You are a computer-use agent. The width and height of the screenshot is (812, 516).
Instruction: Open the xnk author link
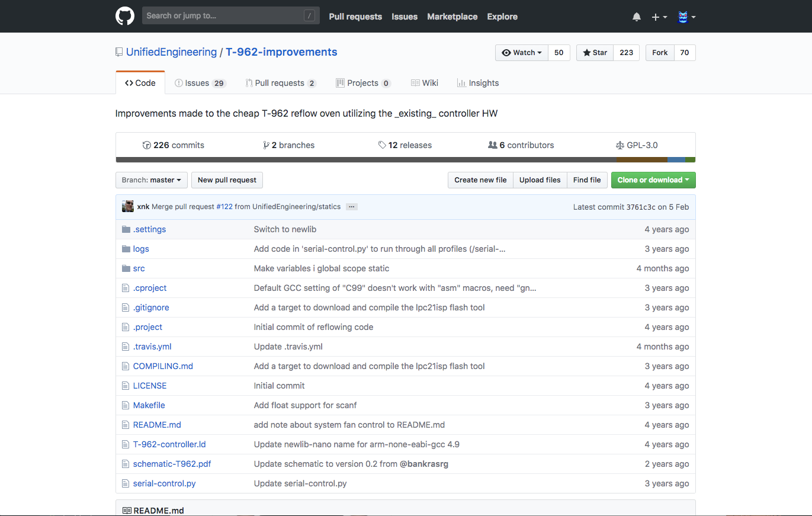pos(143,207)
